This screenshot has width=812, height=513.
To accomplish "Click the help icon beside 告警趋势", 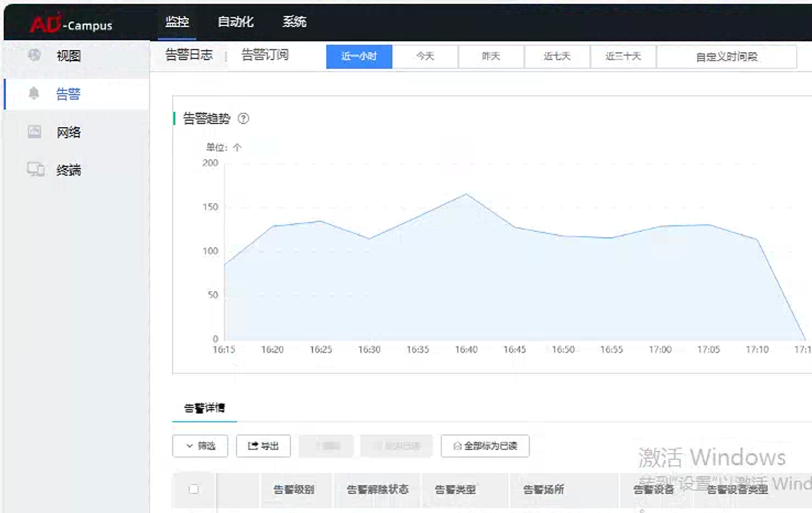I will 244,119.
